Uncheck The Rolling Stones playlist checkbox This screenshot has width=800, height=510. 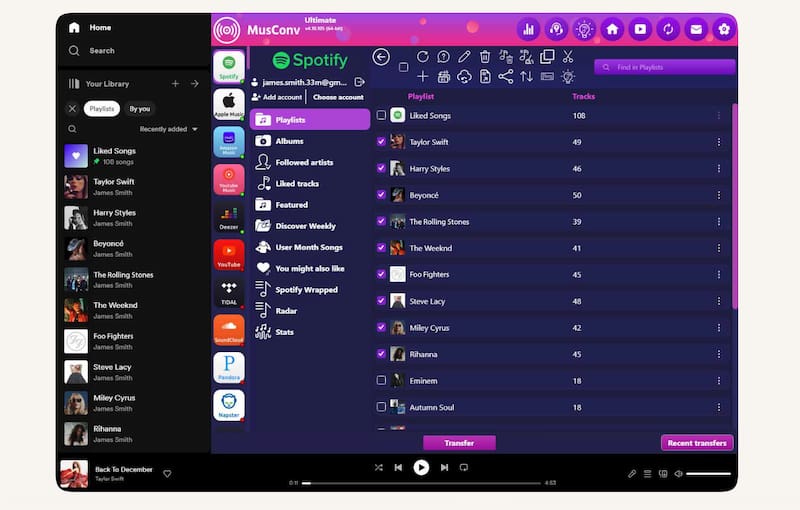tap(381, 221)
